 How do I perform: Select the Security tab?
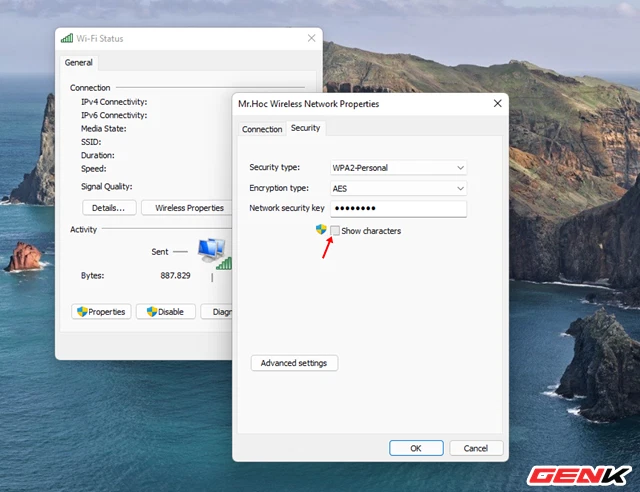click(x=305, y=128)
